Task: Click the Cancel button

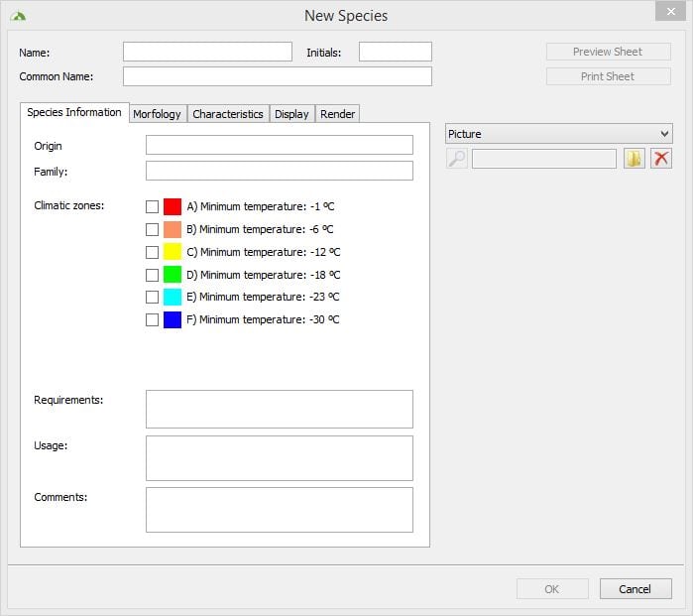Action: pos(635,589)
